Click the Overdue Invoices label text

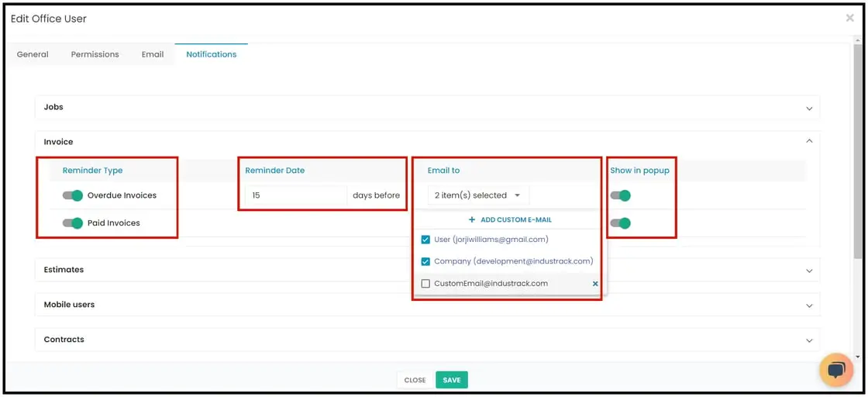(122, 195)
